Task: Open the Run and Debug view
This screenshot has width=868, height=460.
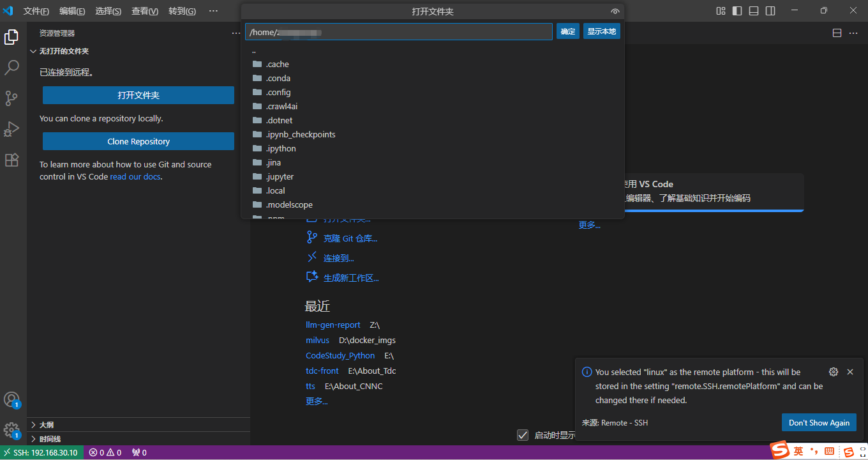Action: click(11, 129)
